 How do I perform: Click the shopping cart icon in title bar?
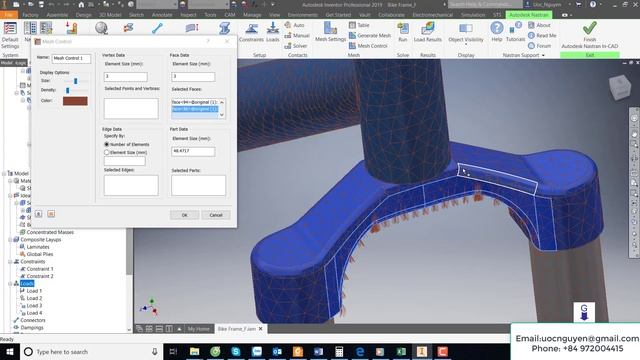pos(578,4)
